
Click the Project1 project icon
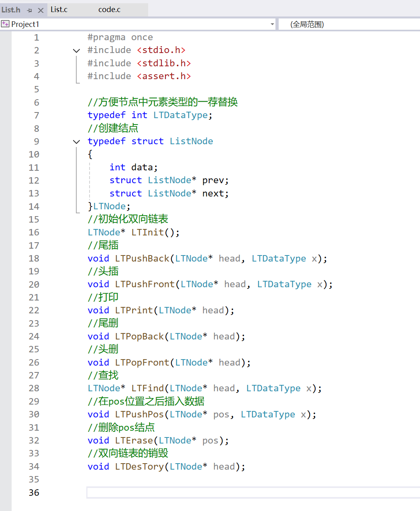(x=5, y=24)
